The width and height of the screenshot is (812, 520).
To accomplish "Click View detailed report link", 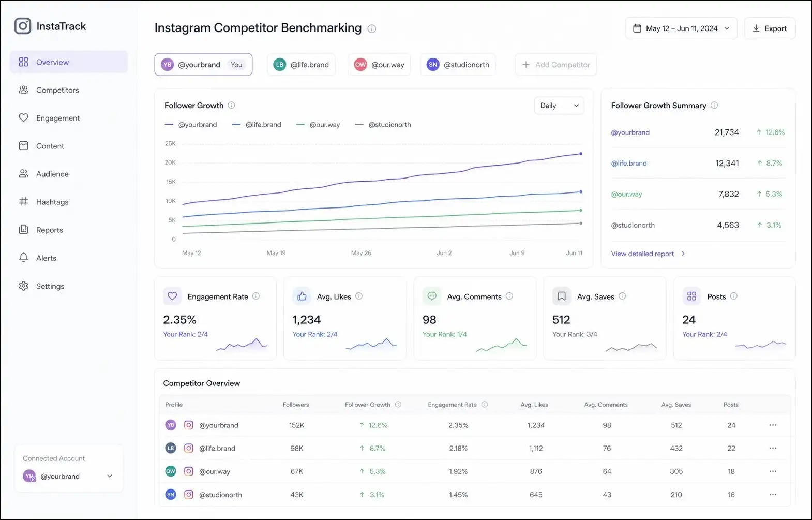I will click(x=648, y=254).
